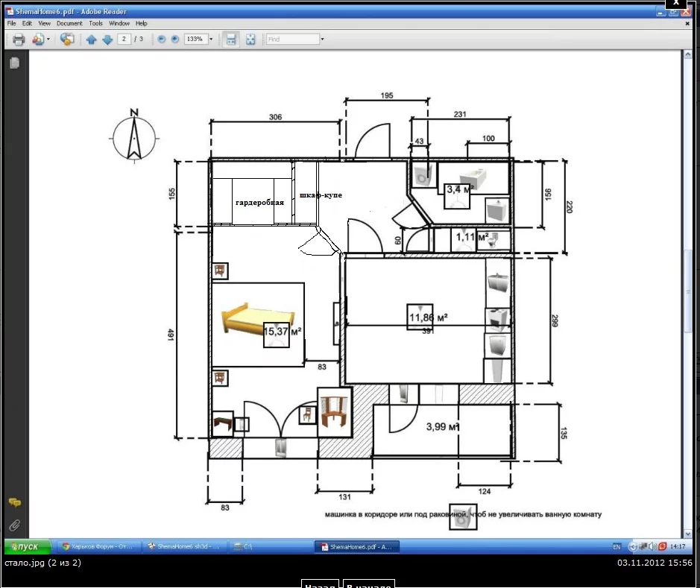Screen dimensions: 700x588
Task: Click the 14:17 taskbar clock
Action: tap(678, 546)
